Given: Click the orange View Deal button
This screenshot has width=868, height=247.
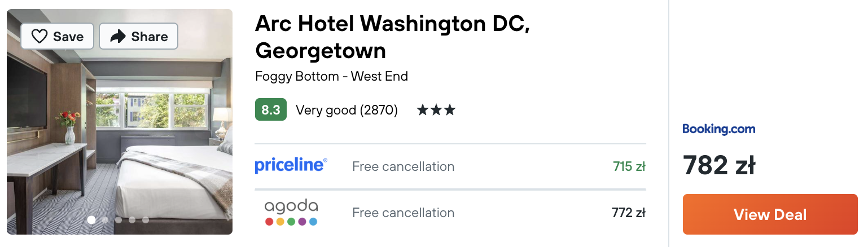Looking at the screenshot, I should point(770,214).
